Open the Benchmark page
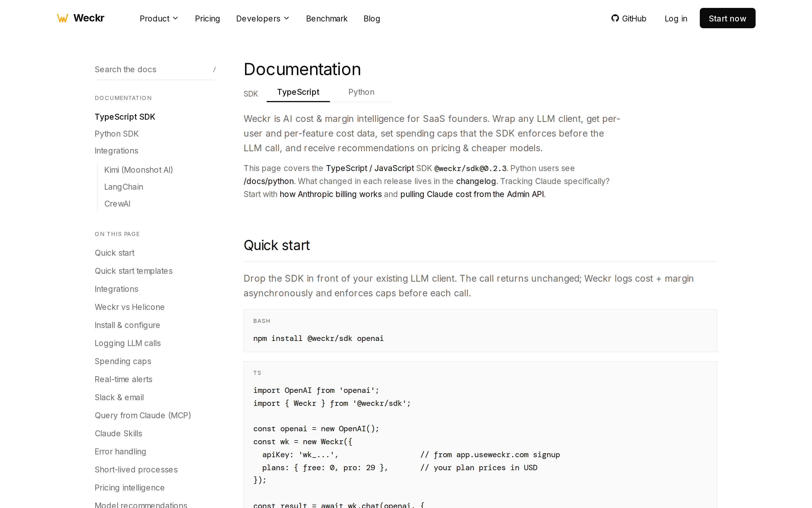The image size is (812, 508). point(326,18)
